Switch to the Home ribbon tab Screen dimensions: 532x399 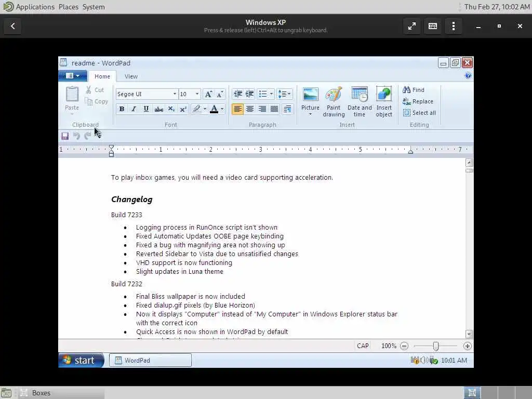(x=102, y=76)
